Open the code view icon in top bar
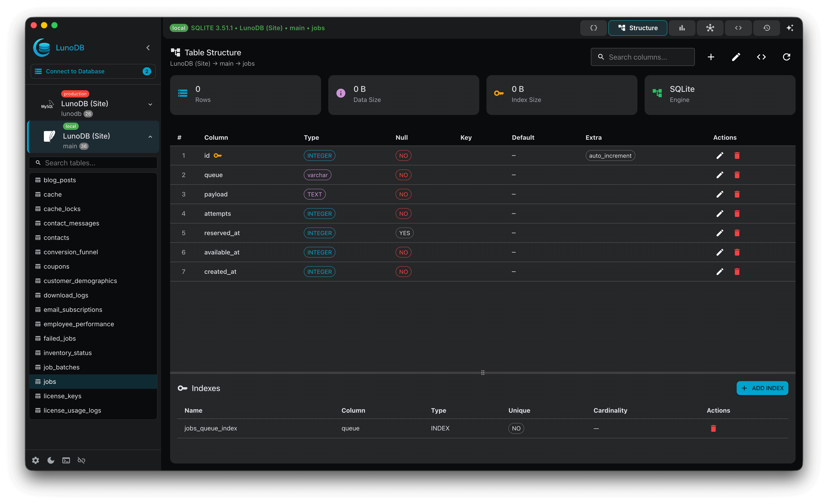Viewport: 828px width, 504px height. [738, 28]
